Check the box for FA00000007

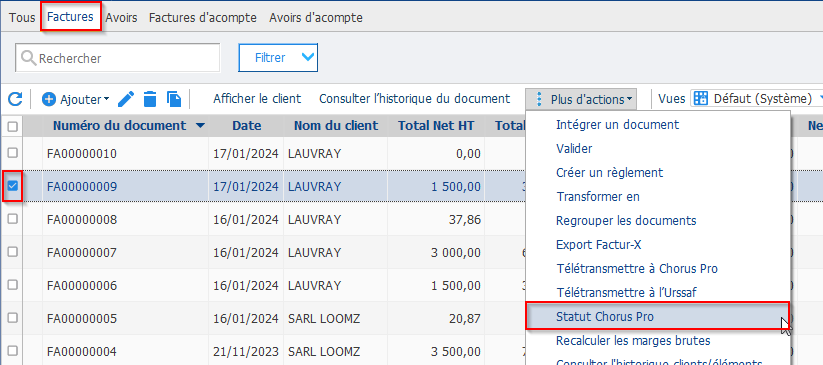pyautogui.click(x=13, y=252)
